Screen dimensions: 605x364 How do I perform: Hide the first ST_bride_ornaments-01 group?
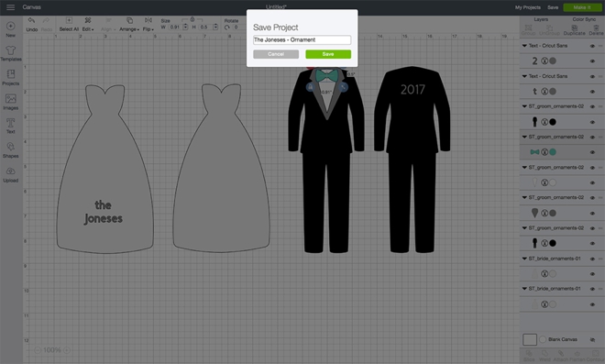(592, 259)
